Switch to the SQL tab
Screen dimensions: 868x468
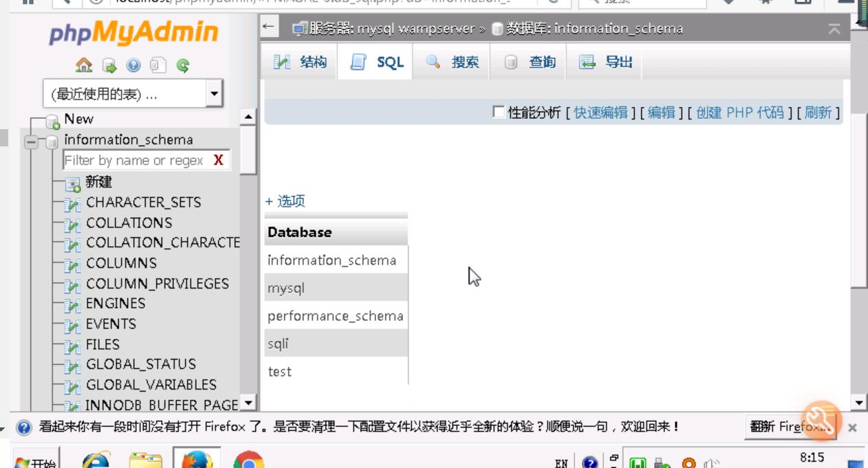click(376, 63)
